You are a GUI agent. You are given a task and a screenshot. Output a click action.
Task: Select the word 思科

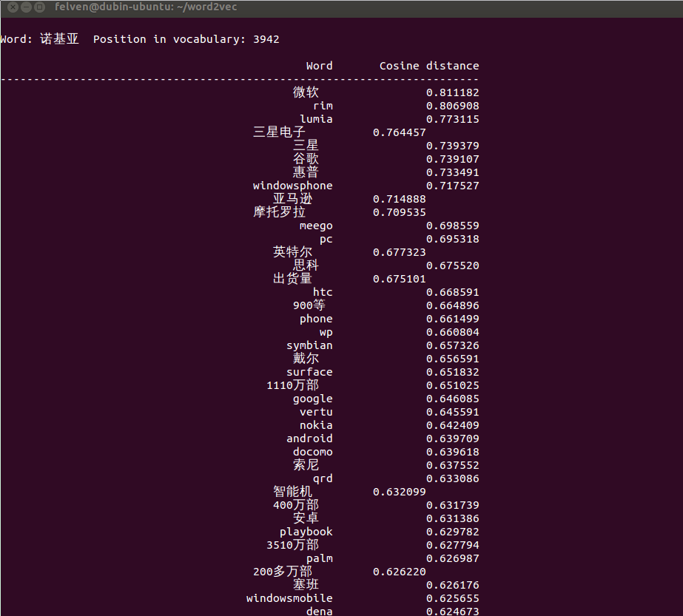tap(306, 265)
